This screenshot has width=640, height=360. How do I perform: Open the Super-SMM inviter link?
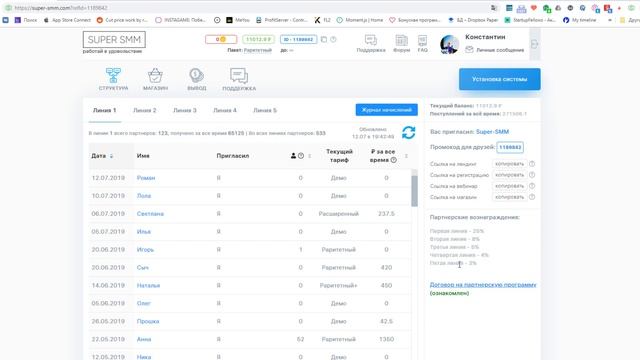492,132
